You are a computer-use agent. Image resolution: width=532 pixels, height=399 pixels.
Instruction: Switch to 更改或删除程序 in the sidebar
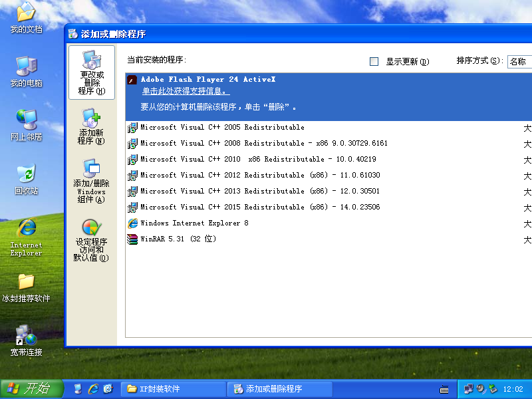click(x=92, y=72)
